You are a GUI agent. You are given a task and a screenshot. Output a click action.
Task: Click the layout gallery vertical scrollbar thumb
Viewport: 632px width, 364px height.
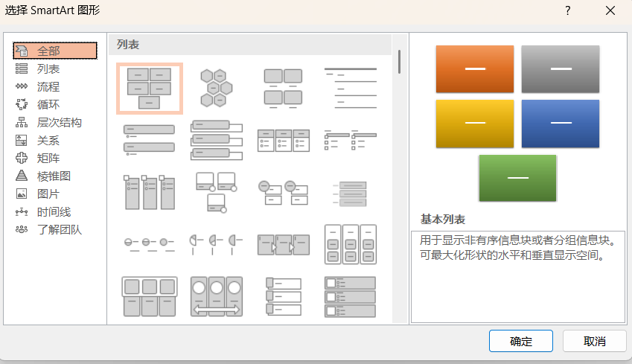399,62
